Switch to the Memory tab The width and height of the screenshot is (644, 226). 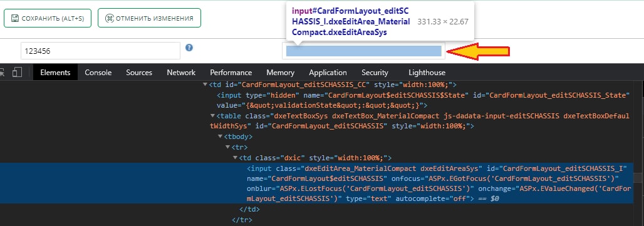[x=280, y=73]
